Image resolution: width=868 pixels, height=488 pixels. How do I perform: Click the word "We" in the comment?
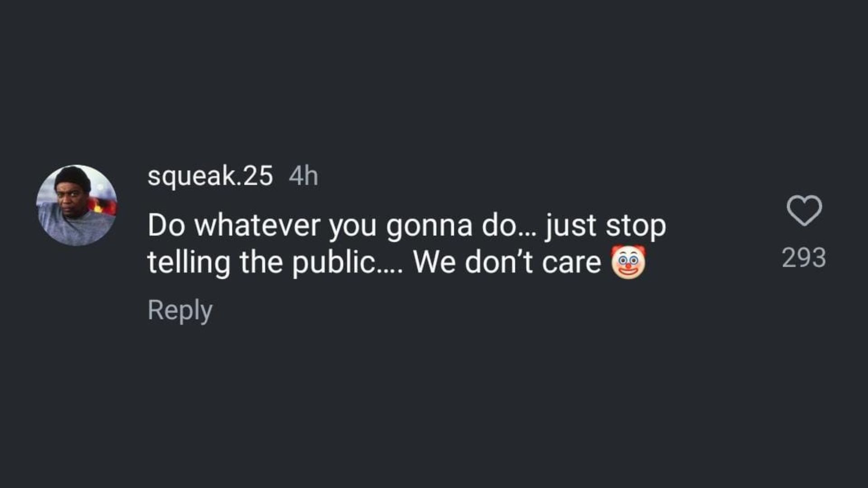[434, 262]
